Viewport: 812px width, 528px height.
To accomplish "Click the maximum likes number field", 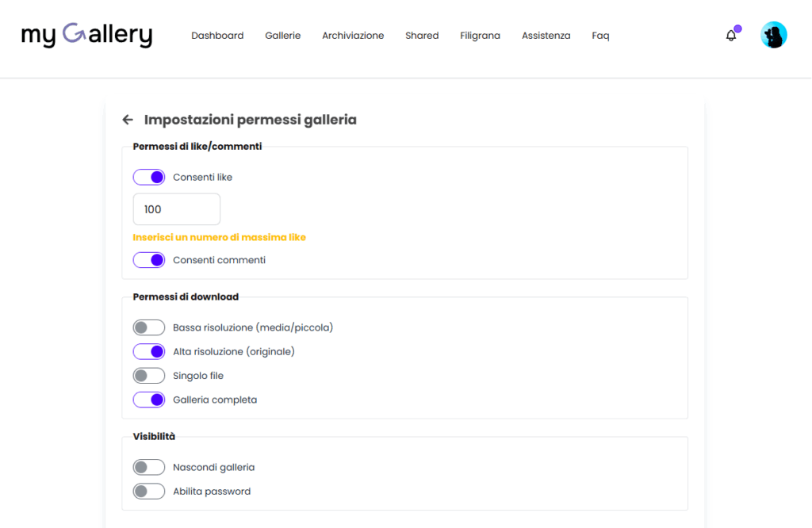I will tap(177, 209).
